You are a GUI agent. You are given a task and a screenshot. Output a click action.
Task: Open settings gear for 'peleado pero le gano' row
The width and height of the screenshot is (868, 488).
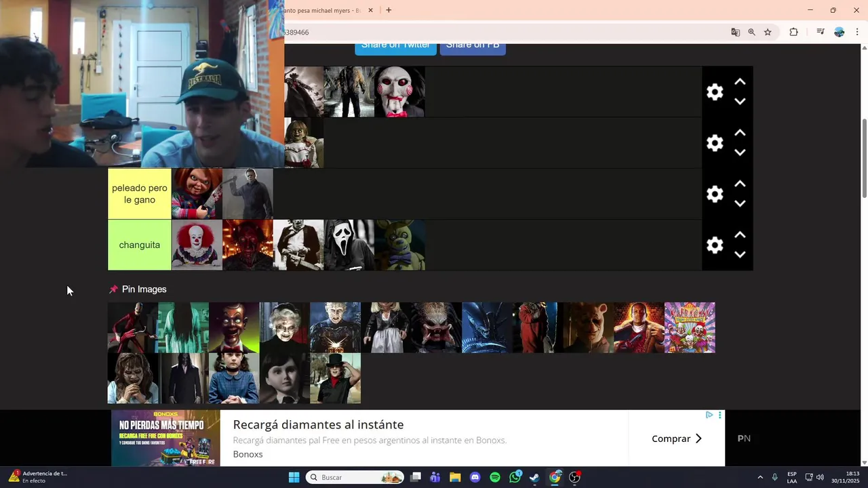(715, 194)
